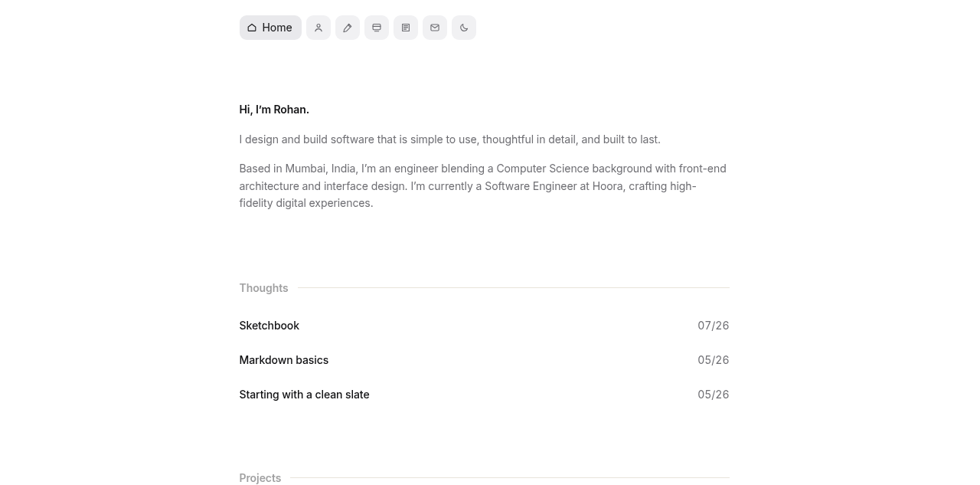Click the pencil icon in the navbar

click(x=348, y=28)
